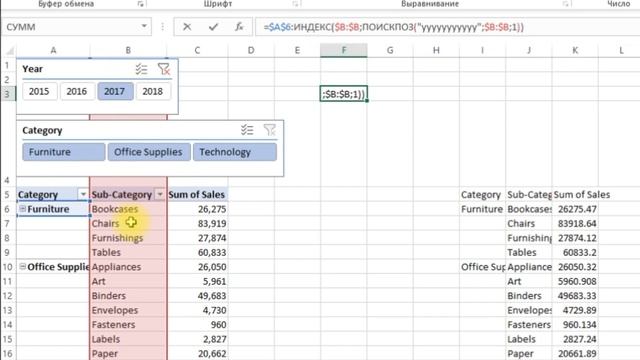This screenshot has height=360, width=640.
Task: Click the Art cell in column J
Action: 529,281
